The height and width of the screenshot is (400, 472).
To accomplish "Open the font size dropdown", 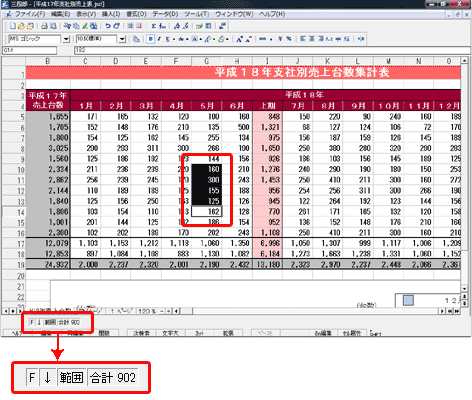I will pos(122,39).
